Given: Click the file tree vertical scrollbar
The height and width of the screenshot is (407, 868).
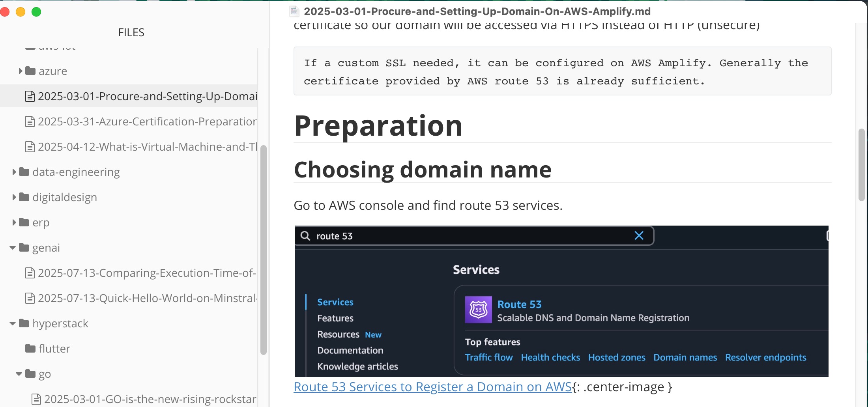Looking at the screenshot, I should (264, 250).
